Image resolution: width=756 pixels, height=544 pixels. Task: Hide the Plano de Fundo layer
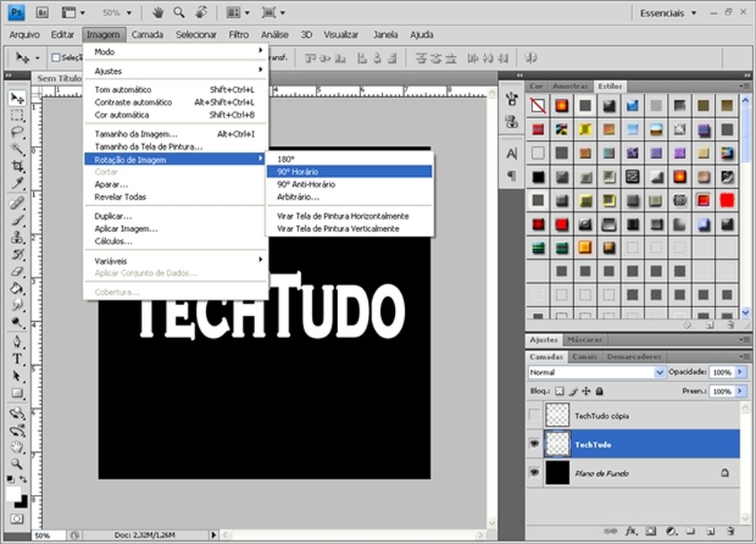(x=534, y=473)
